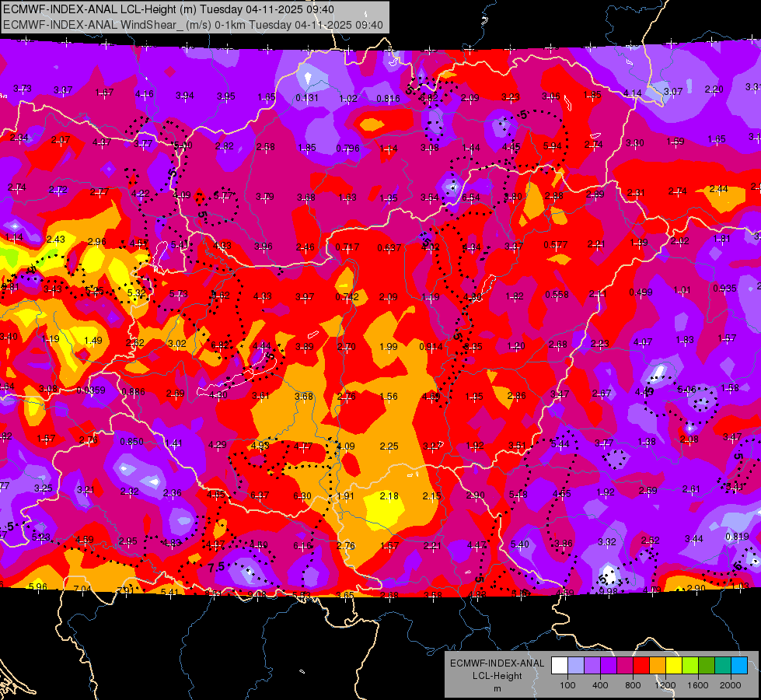Click the wind shear value 1.99
The image size is (761, 700).
coord(389,346)
